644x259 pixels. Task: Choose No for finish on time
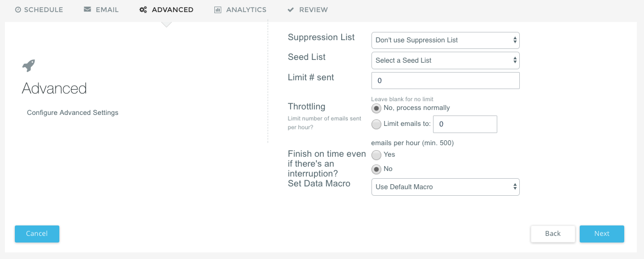tap(376, 169)
